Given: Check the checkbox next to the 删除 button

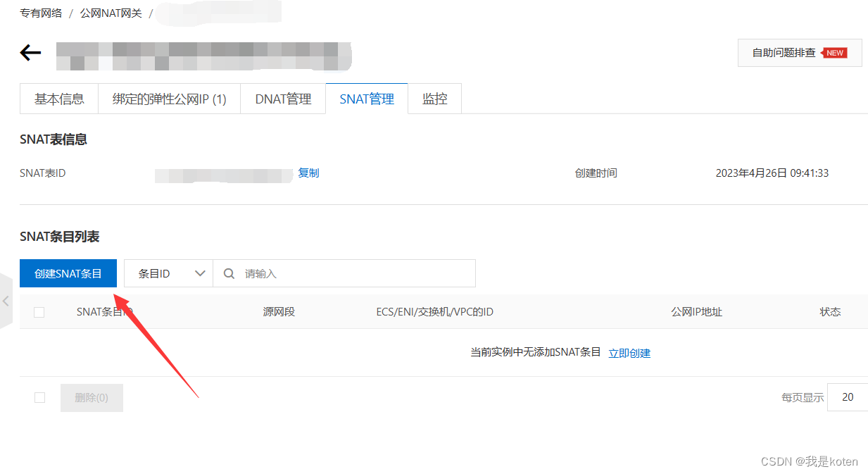Looking at the screenshot, I should click(39, 397).
